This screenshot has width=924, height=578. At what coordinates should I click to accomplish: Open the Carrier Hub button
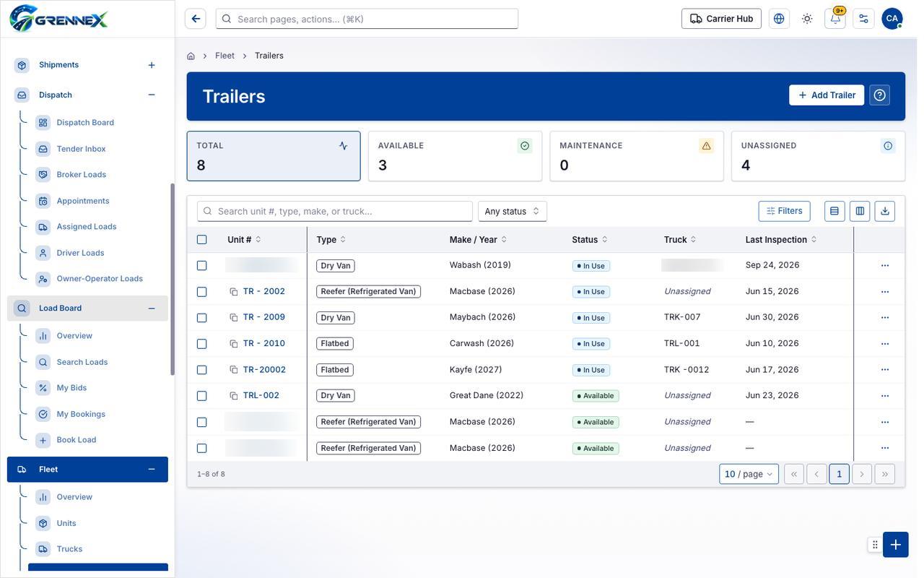(x=721, y=19)
